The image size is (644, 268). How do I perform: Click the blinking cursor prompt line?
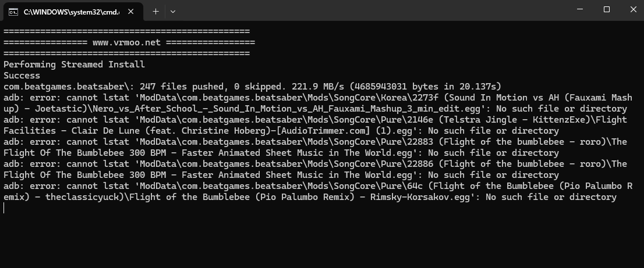tap(5, 208)
